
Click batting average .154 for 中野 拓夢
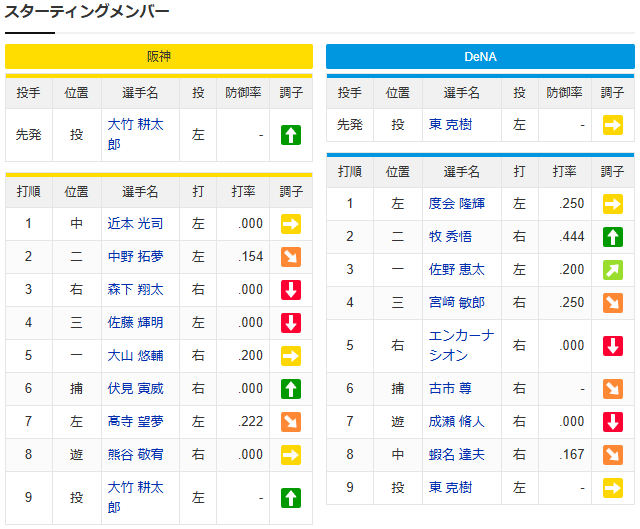251,257
